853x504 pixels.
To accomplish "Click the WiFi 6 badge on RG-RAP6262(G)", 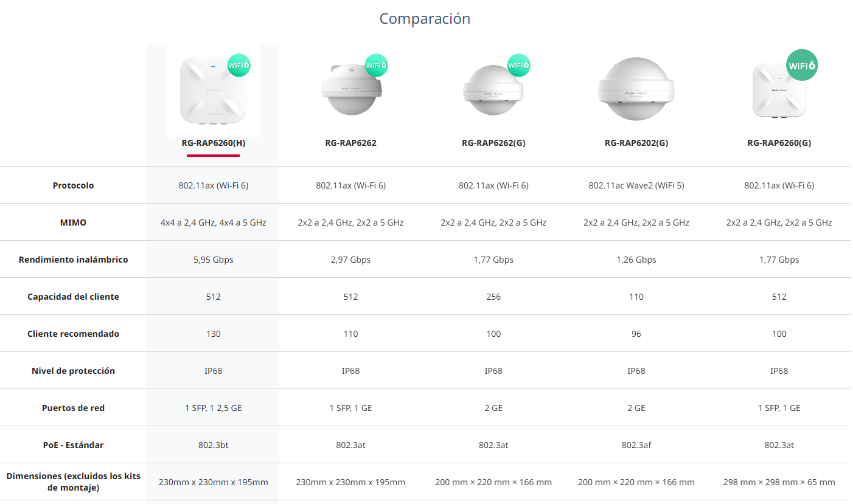I will (x=519, y=65).
